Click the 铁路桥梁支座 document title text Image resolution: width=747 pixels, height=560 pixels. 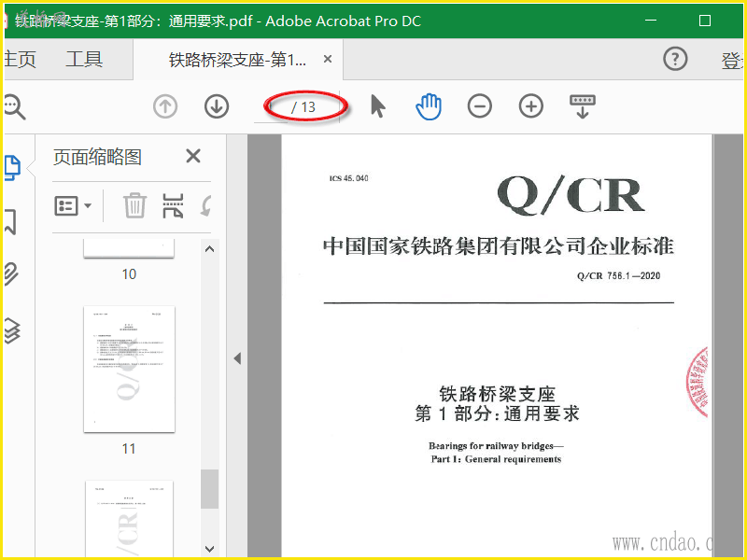(497, 394)
